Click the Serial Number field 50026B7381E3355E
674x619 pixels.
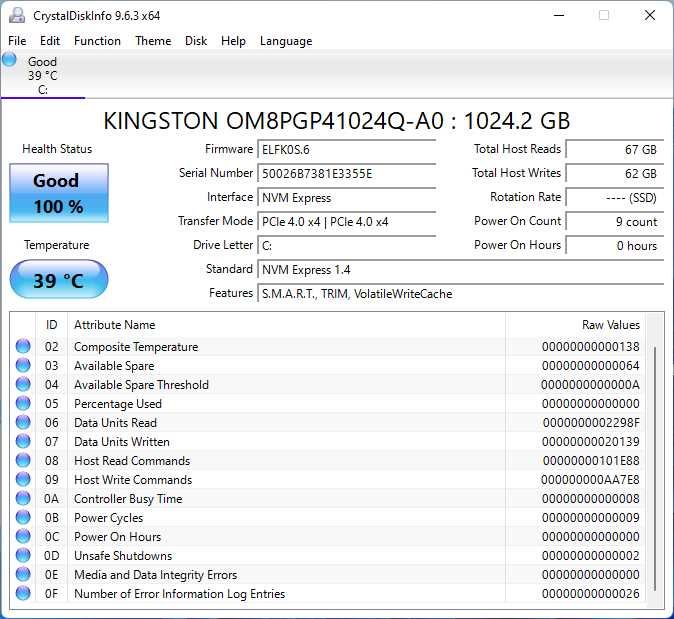pos(346,174)
